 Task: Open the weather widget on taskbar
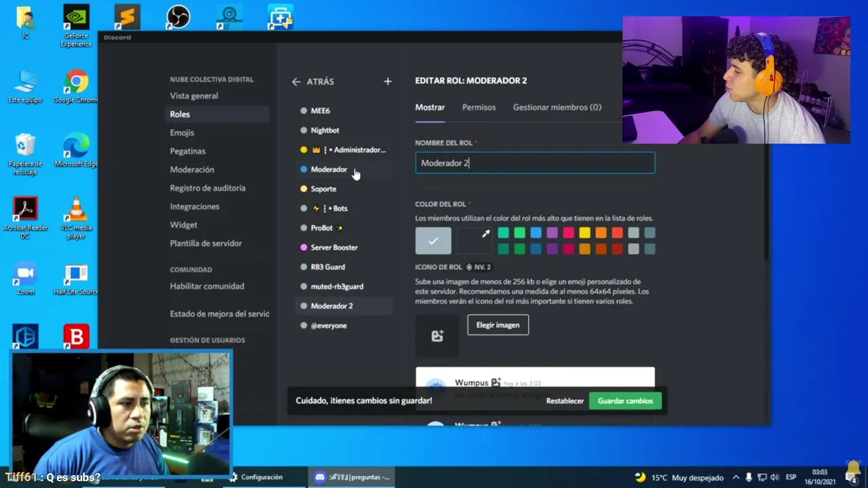click(680, 477)
